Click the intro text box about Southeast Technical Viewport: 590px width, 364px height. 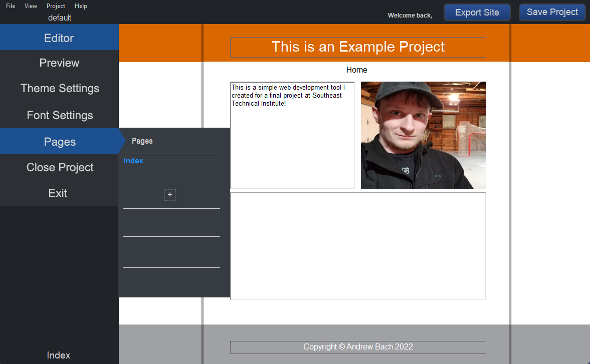click(x=293, y=135)
